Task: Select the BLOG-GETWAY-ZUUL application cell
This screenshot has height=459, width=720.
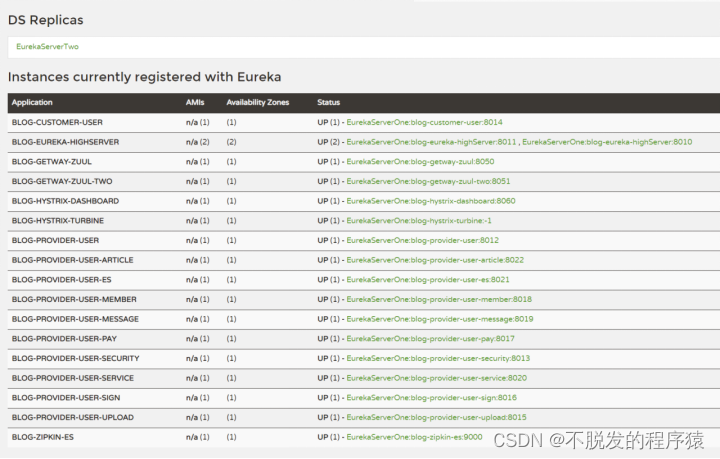Action: (x=51, y=162)
